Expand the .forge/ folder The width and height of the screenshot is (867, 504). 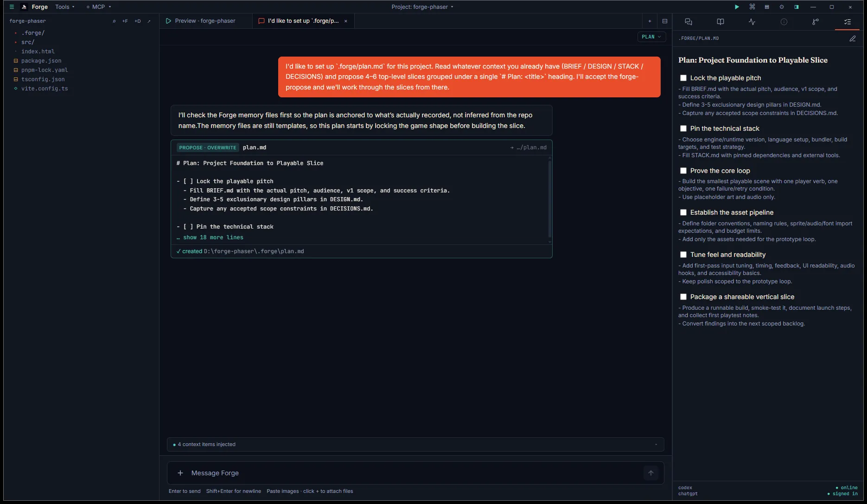[x=32, y=33]
